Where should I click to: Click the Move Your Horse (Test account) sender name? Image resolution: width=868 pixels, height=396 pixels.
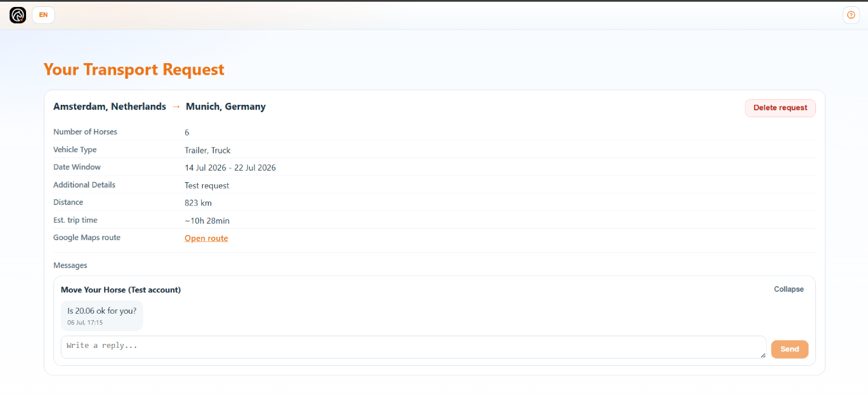pos(121,289)
